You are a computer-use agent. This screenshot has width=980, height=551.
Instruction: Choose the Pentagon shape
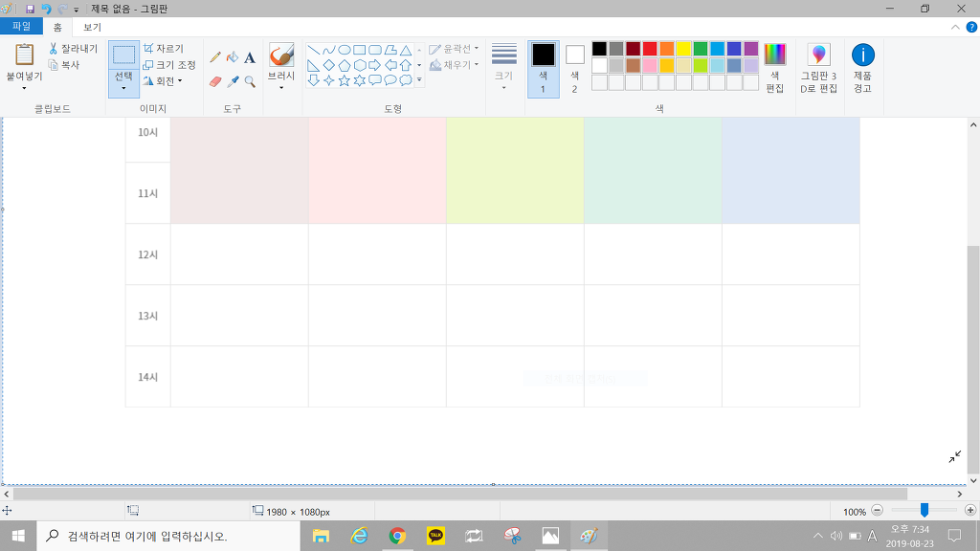pos(345,65)
